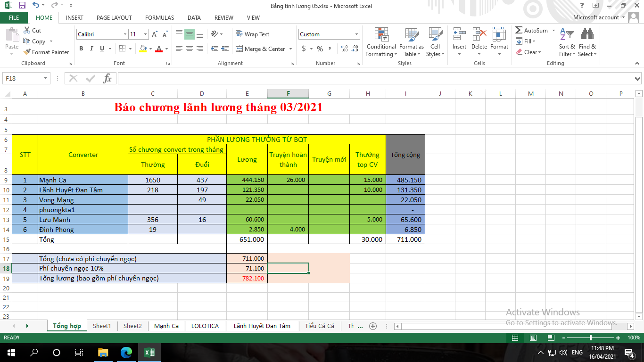Expand the Name Box dropdown arrow
The image size is (644, 362).
pos(46,78)
